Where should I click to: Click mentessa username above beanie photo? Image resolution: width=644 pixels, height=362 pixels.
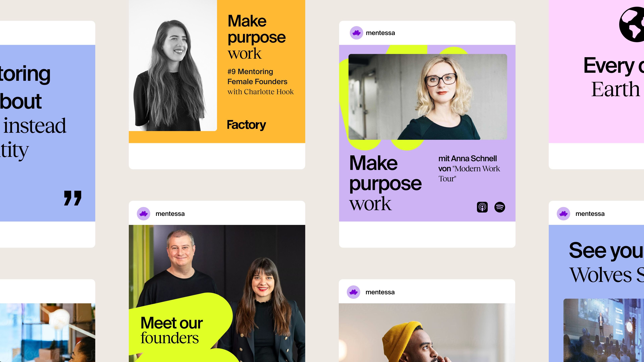(x=380, y=292)
